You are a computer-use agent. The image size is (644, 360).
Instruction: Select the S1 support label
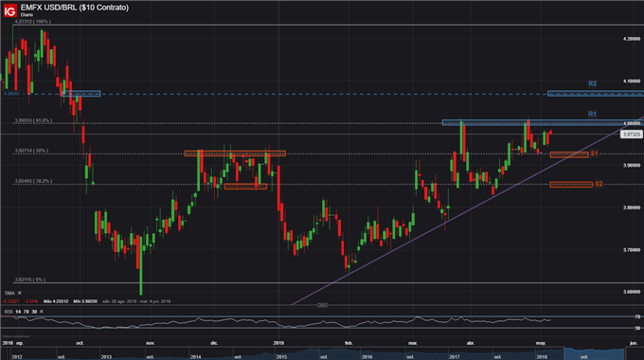click(x=594, y=153)
